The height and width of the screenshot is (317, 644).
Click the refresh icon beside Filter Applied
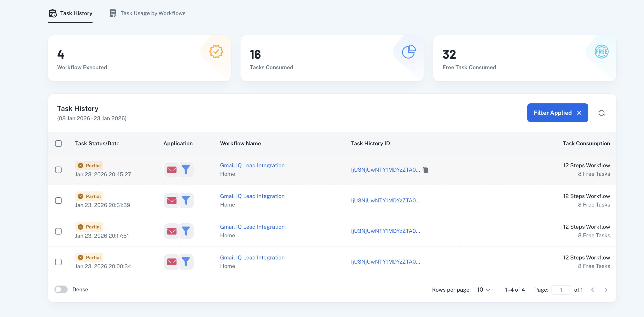pyautogui.click(x=601, y=113)
